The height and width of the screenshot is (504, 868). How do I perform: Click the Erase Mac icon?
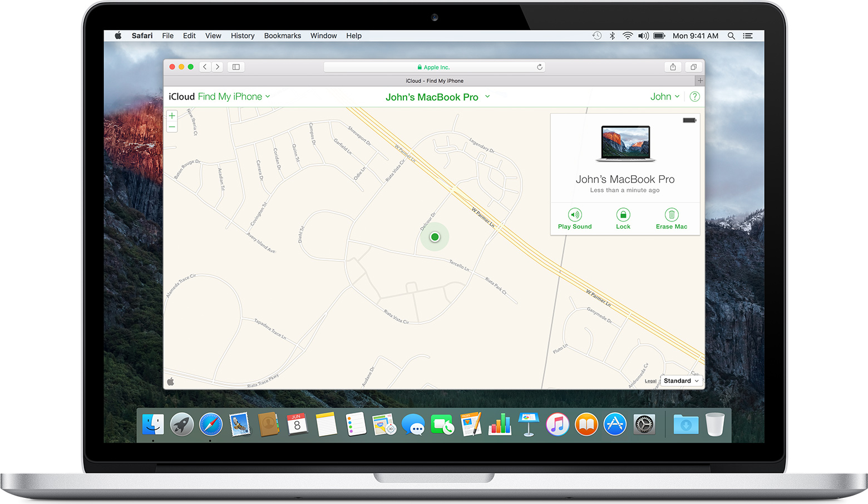tap(672, 215)
